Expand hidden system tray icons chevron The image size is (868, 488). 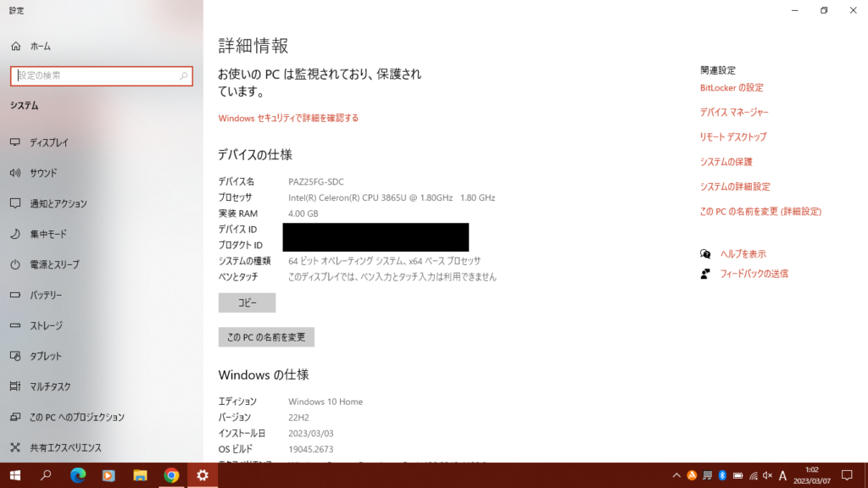tap(676, 475)
